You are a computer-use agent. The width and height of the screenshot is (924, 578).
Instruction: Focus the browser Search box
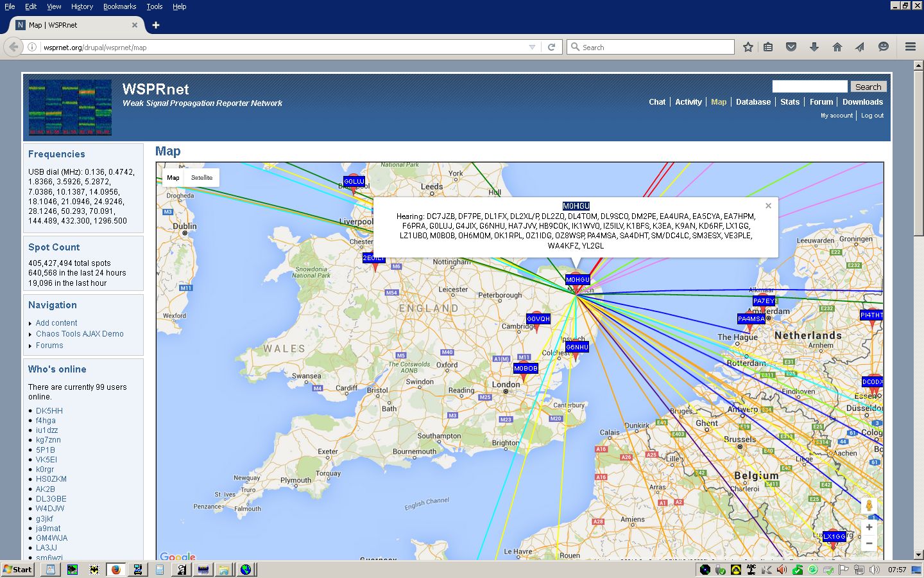pos(651,47)
